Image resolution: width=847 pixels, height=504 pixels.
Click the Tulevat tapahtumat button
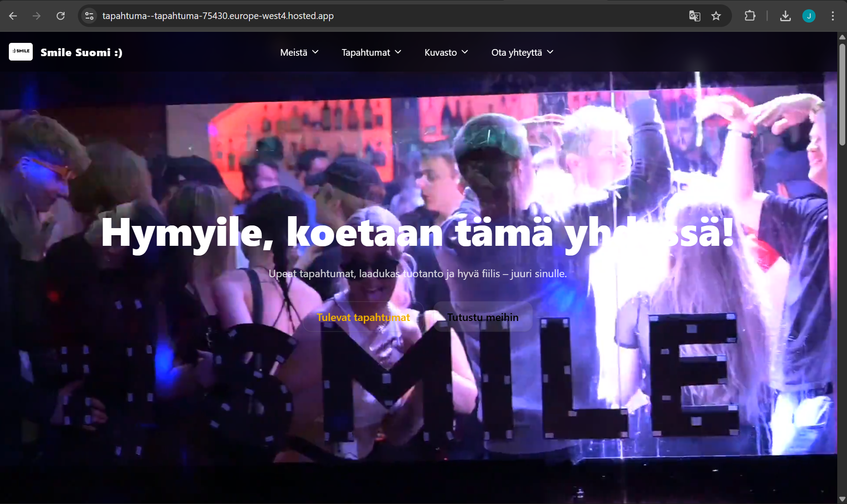click(x=363, y=317)
